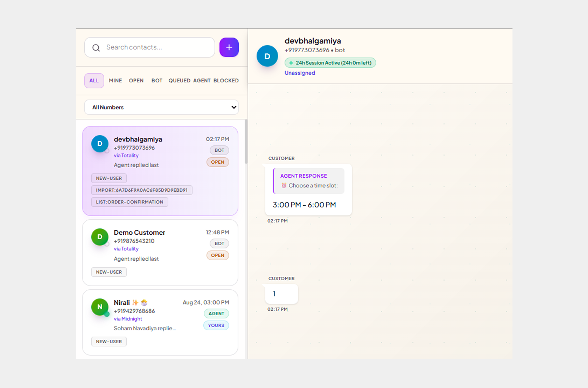Click 02:17 PM timestamp on devbhalgamiya card

(x=217, y=139)
